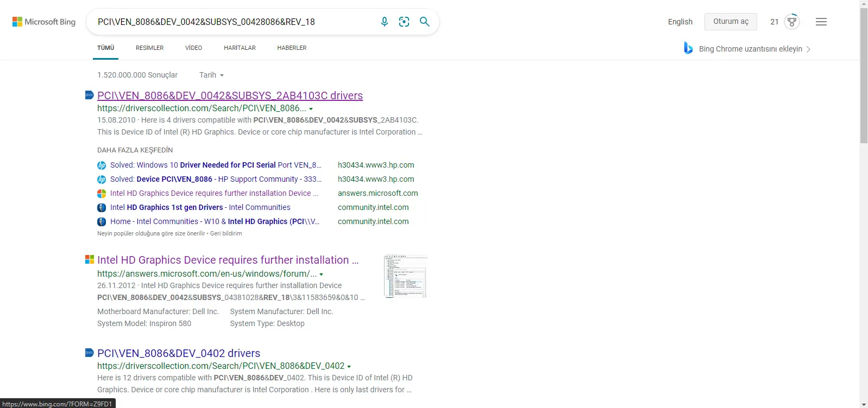Click the search query input field
This screenshot has height=408, width=868.
pos(234,22)
